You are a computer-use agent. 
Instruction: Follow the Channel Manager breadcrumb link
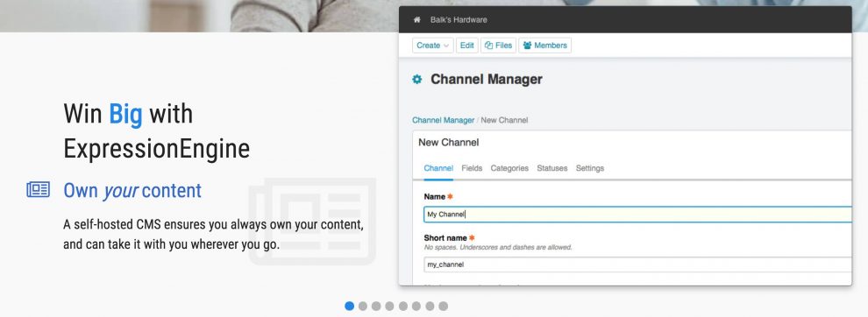(443, 120)
